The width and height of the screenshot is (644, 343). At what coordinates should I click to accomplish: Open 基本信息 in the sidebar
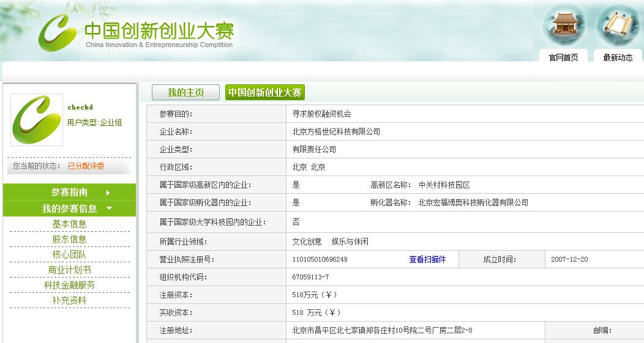coord(69,224)
